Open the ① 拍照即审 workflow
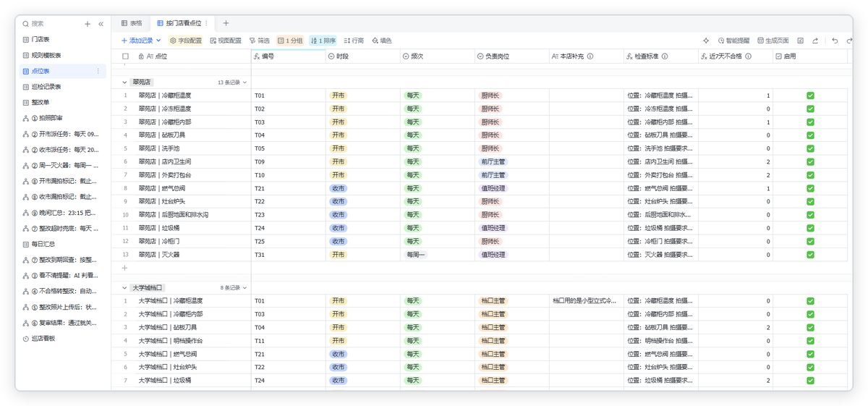 (x=63, y=118)
